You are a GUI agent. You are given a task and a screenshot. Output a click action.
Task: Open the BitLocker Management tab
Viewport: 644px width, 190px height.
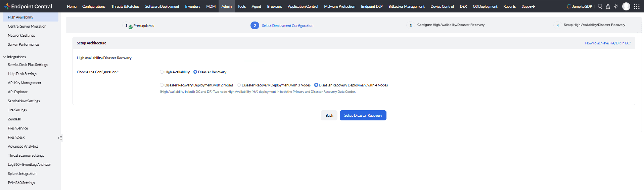406,6
